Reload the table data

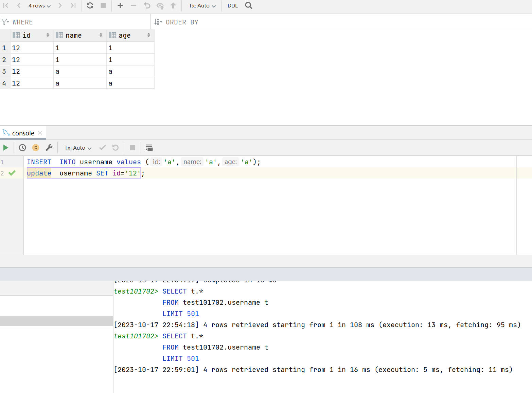[90, 5]
